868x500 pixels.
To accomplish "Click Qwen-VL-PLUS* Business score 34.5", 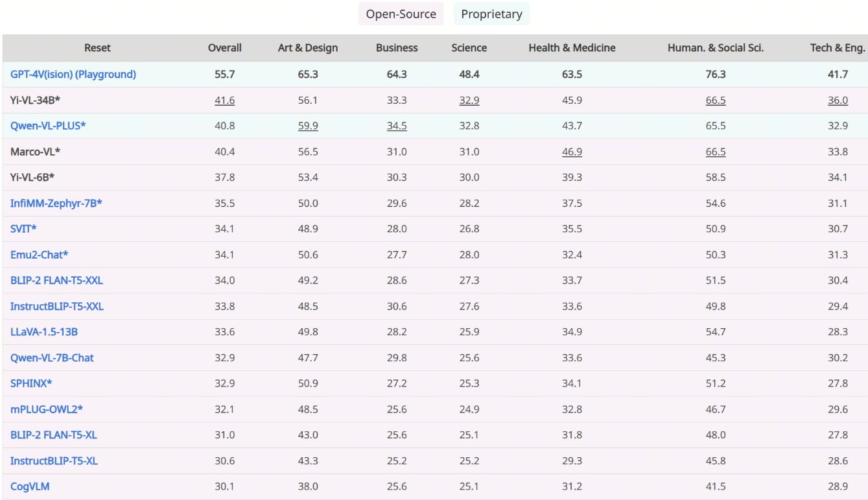I will pyautogui.click(x=397, y=126).
